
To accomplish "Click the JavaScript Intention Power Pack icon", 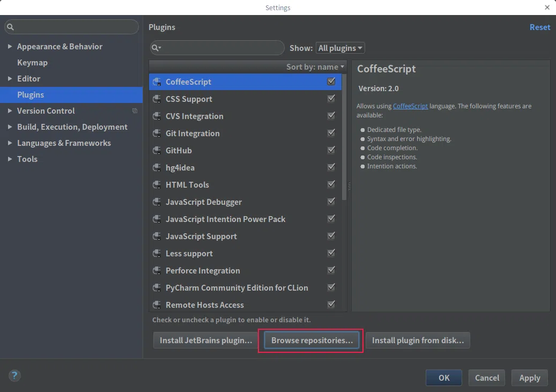I will click(157, 219).
